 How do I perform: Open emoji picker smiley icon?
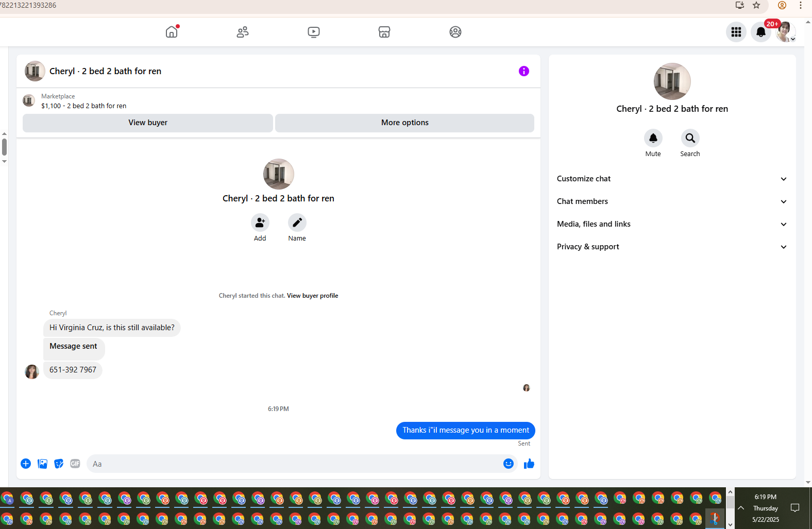tap(509, 464)
